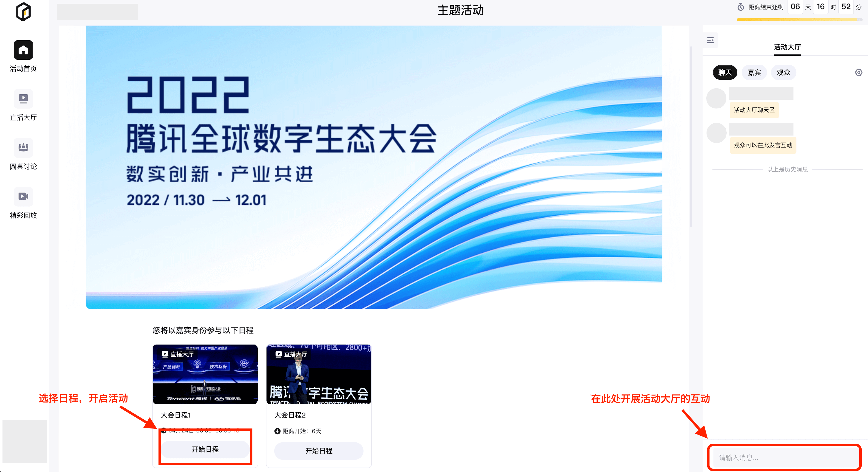Viewport: 868px width, 472px height.
Task: Click second chat message avatar
Action: [x=716, y=133]
